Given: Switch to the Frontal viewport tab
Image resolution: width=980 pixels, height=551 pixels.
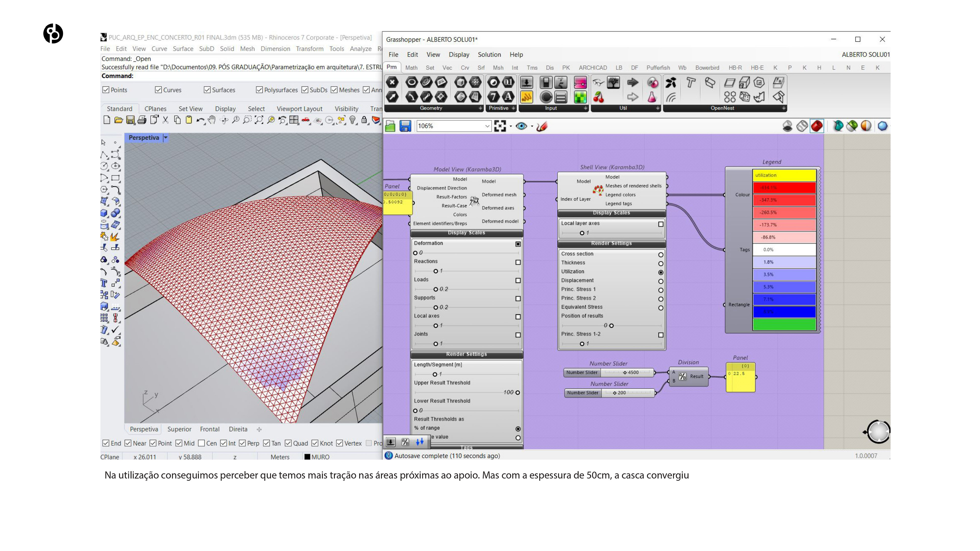Looking at the screenshot, I should (210, 429).
